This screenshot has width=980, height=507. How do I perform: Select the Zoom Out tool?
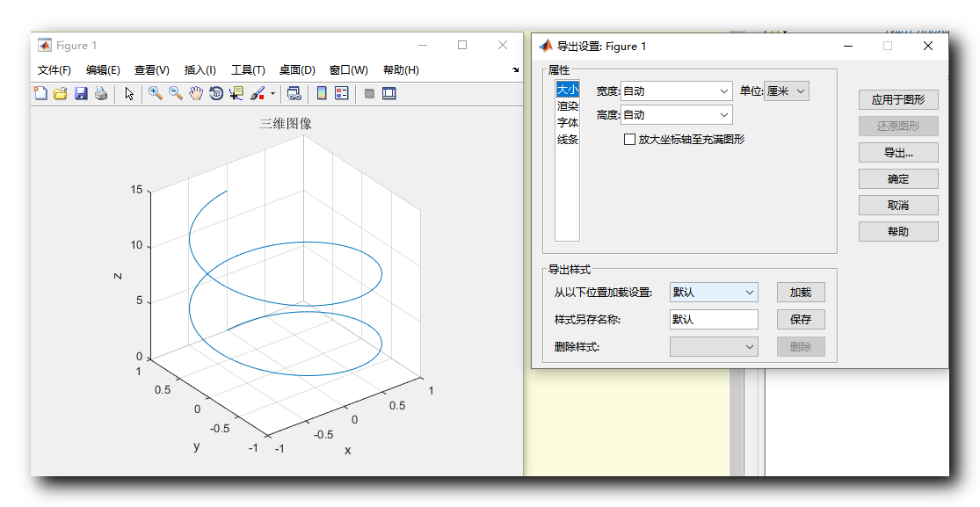(x=175, y=93)
